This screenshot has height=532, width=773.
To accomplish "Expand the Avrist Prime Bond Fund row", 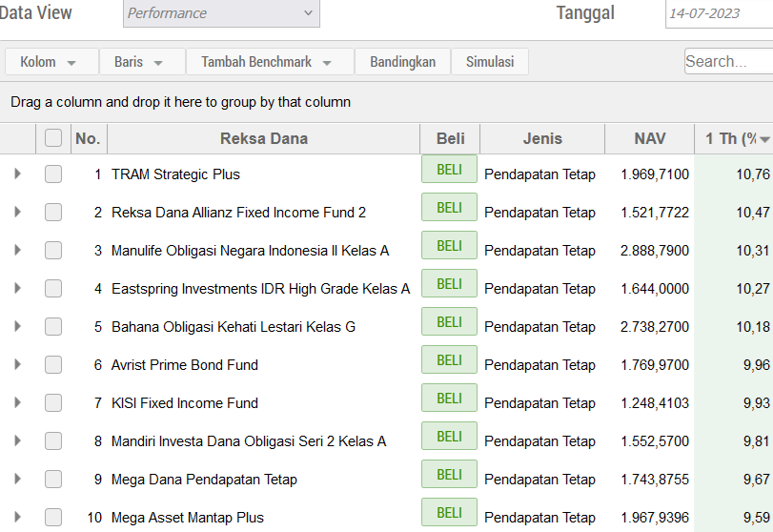I will point(17,364).
